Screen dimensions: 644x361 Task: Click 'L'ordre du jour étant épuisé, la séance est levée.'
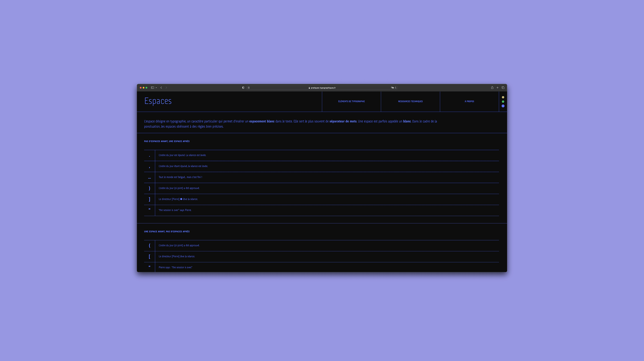(183, 166)
